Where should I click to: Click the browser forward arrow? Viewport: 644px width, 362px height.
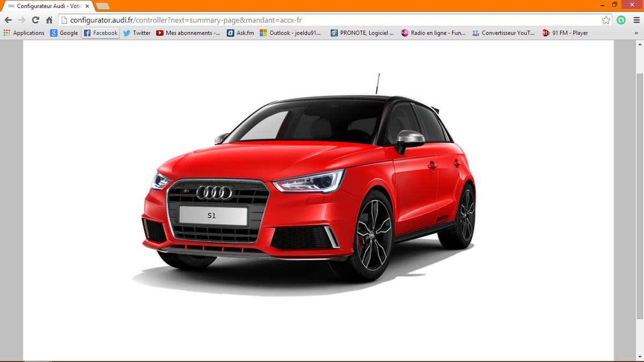tap(22, 20)
